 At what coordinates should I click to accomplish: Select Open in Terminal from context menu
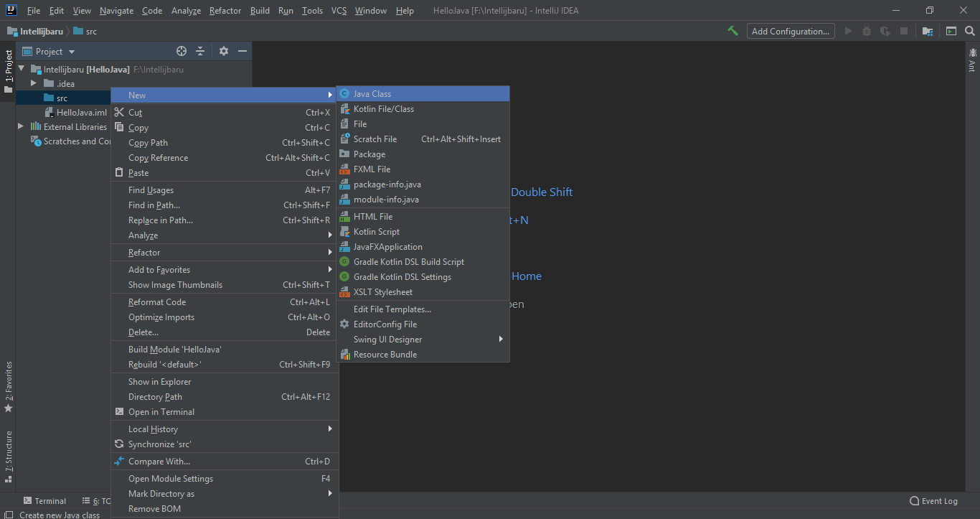(224, 412)
